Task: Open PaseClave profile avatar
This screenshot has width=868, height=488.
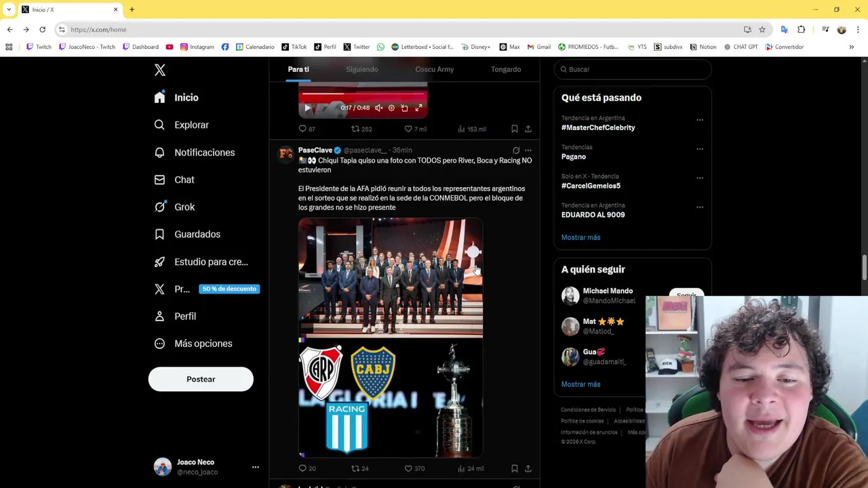Action: tap(285, 154)
